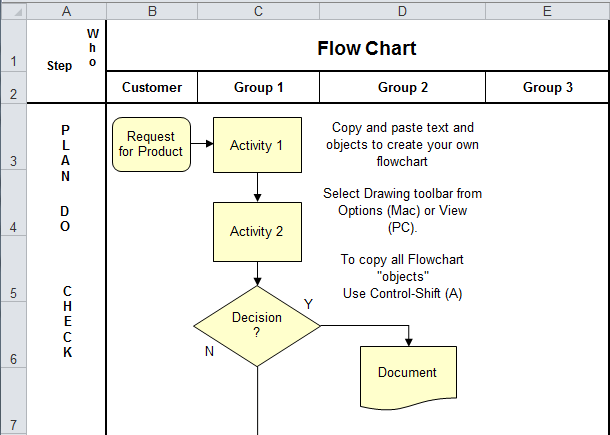This screenshot has height=435, width=610.
Task: Select the Group 3 header cell
Action: pos(547,87)
